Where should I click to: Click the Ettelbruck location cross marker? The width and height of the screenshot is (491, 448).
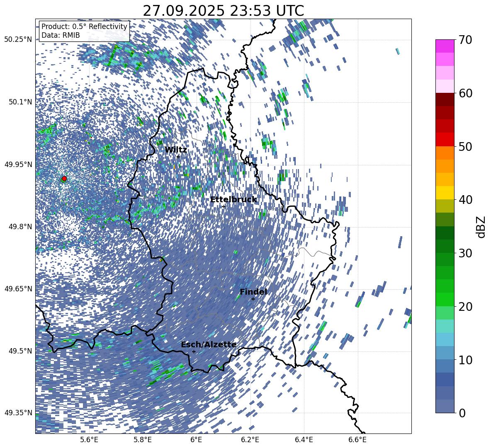click(224, 206)
